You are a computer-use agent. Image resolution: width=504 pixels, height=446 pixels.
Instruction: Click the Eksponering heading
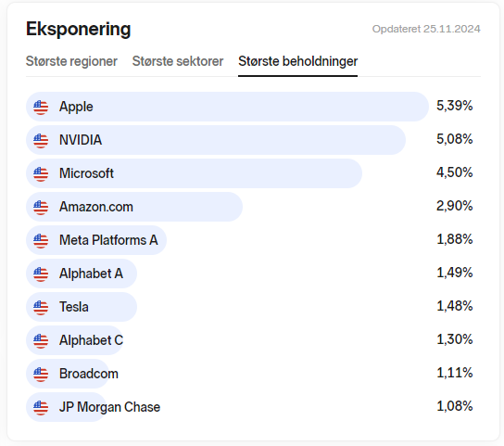(79, 30)
